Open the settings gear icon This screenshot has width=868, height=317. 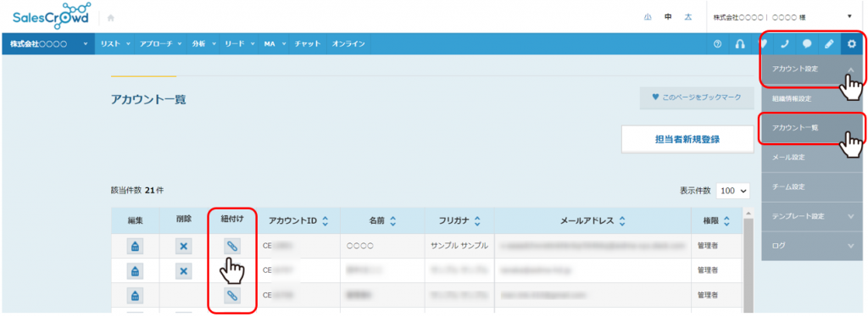point(851,44)
